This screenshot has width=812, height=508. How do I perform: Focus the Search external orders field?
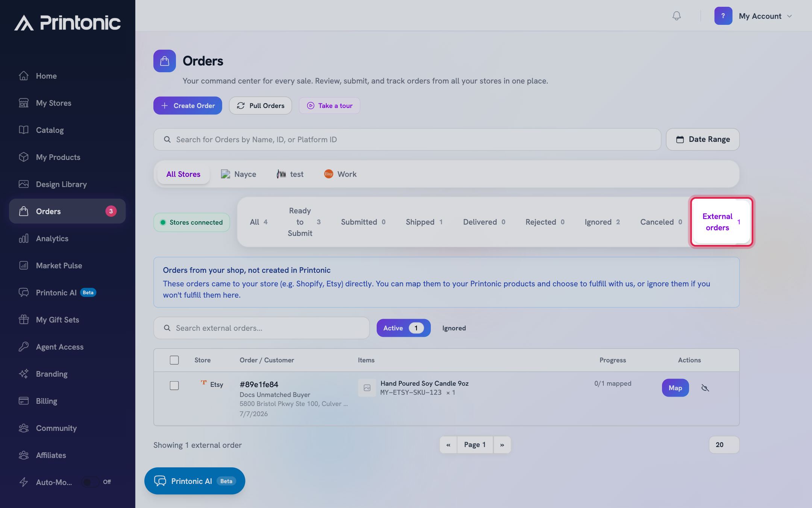click(262, 328)
